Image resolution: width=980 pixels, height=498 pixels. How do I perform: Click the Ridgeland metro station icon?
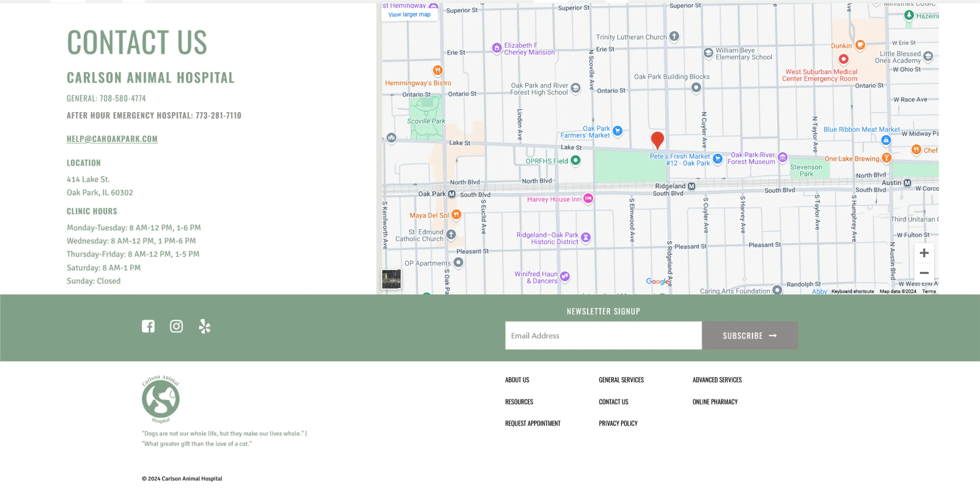pos(692,186)
